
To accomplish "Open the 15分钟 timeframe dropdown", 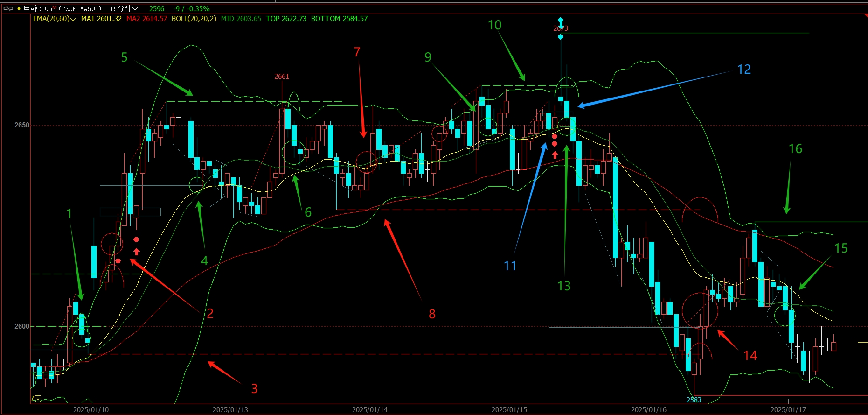I will click(124, 9).
